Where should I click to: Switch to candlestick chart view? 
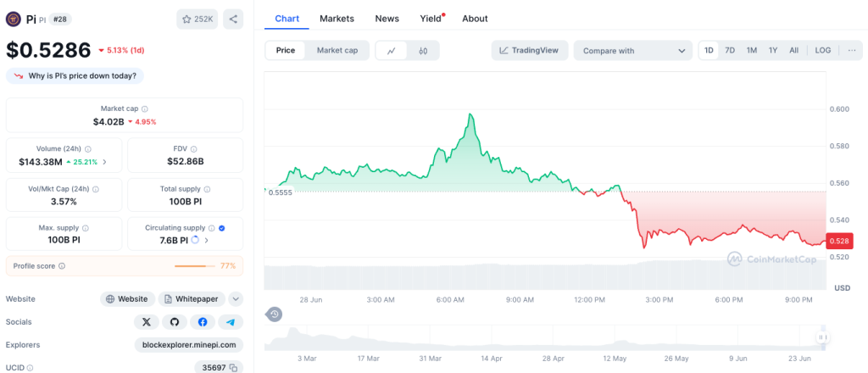pyautogui.click(x=424, y=50)
